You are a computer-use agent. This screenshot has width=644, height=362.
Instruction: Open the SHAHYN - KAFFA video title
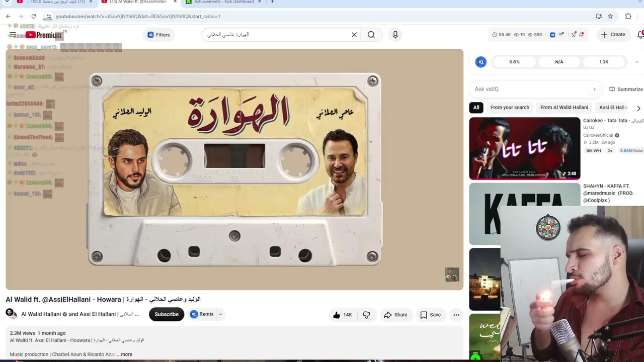(608, 193)
